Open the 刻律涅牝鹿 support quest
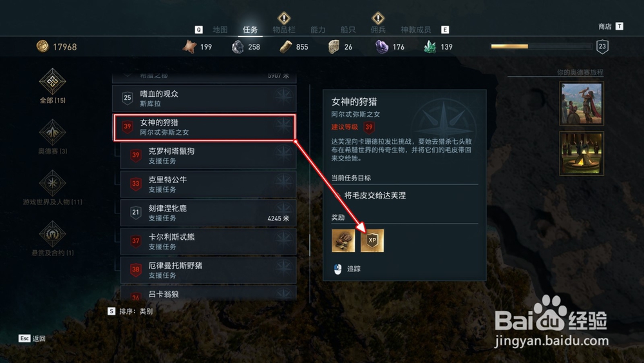The image size is (644, 363). (x=208, y=213)
